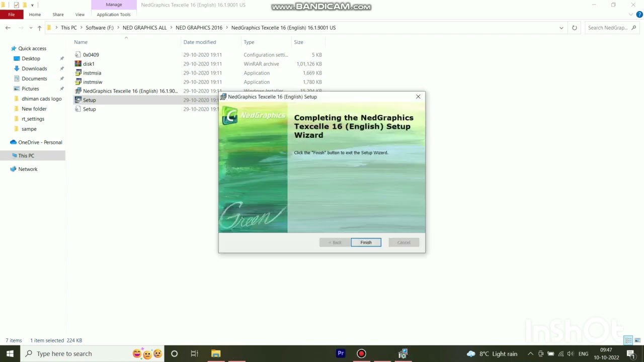Open OneDrive - Personal in sidebar
Viewport: 644px width, 362px height.
(x=40, y=142)
